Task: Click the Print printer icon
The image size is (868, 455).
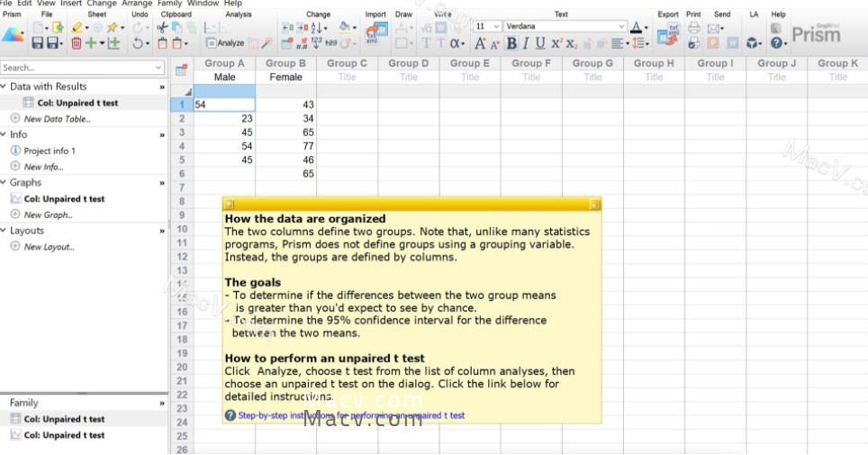Action: [693, 27]
